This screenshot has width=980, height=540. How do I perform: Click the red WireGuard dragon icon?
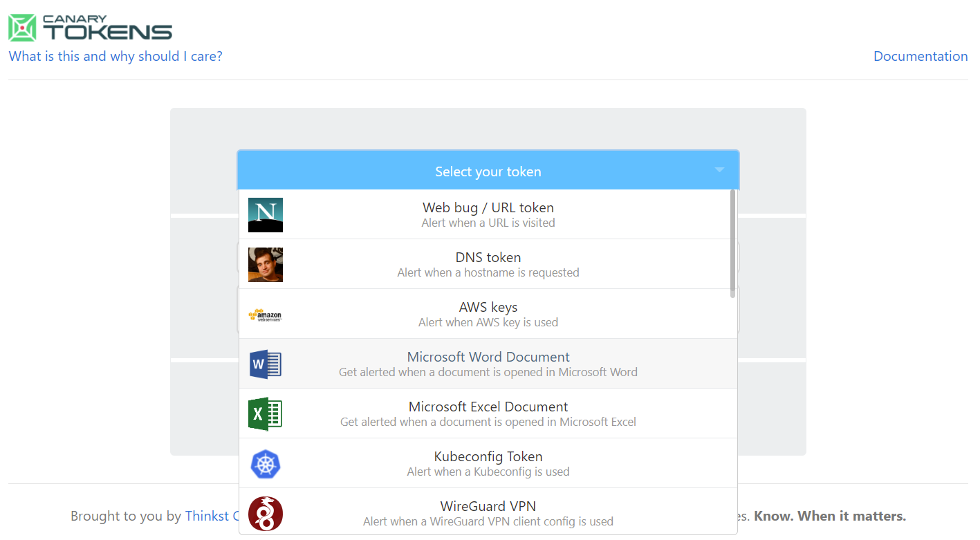point(266,514)
